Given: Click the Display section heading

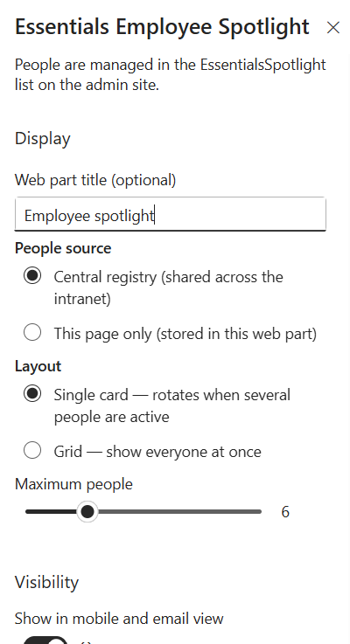Looking at the screenshot, I should (43, 138).
